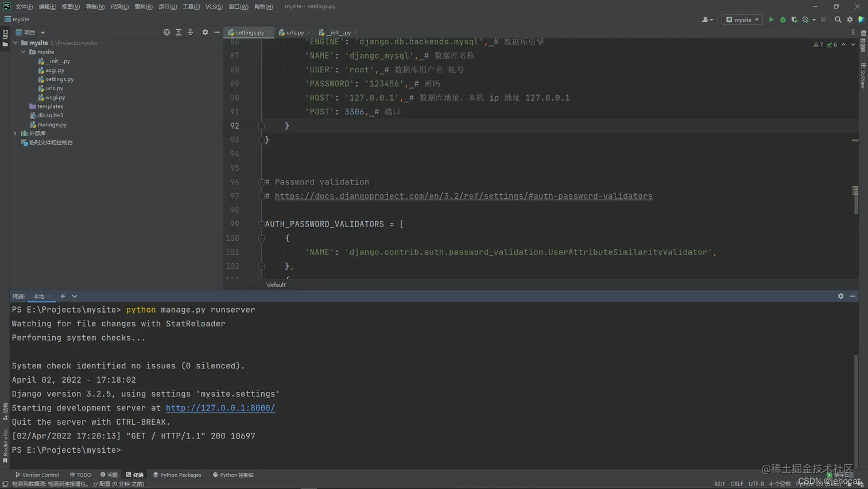Click the typo count indicator showing 6
This screenshot has height=489, width=868.
point(832,44)
